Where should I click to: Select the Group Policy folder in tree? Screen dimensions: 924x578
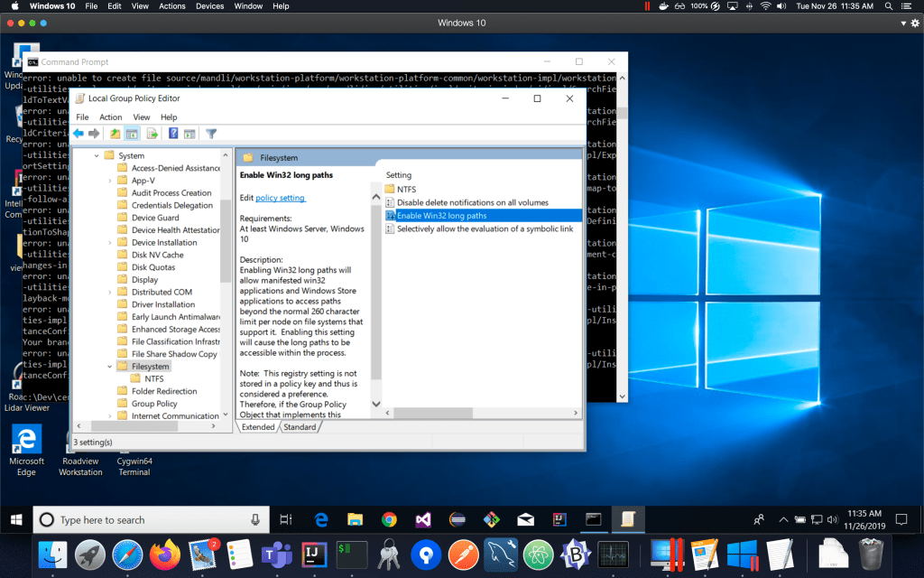click(154, 404)
